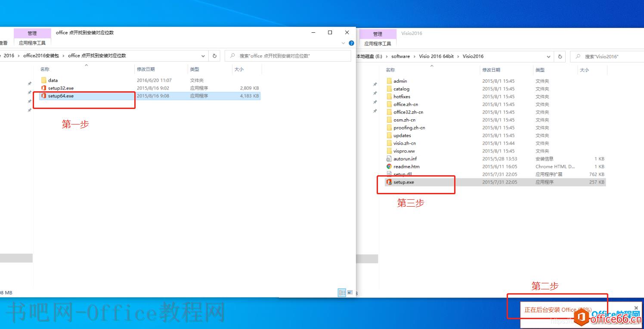Click the proofing.zh-cn folder icon
This screenshot has width=644, height=329.
click(x=389, y=127)
